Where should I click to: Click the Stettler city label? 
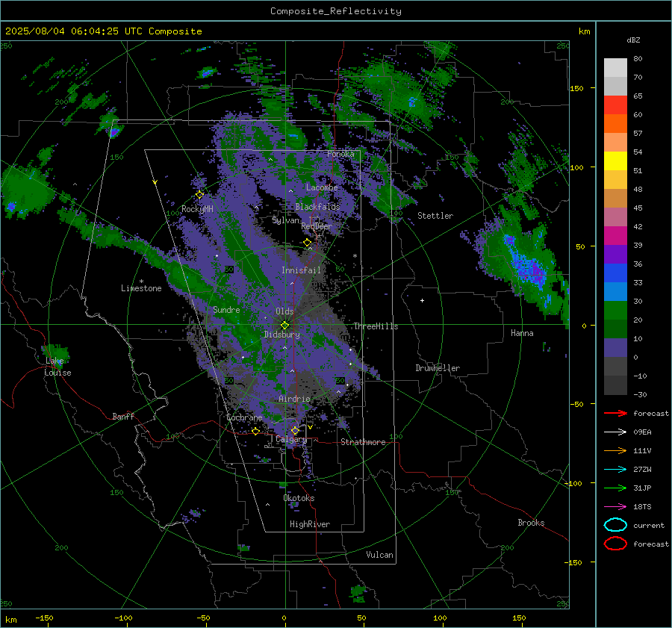coord(435,216)
